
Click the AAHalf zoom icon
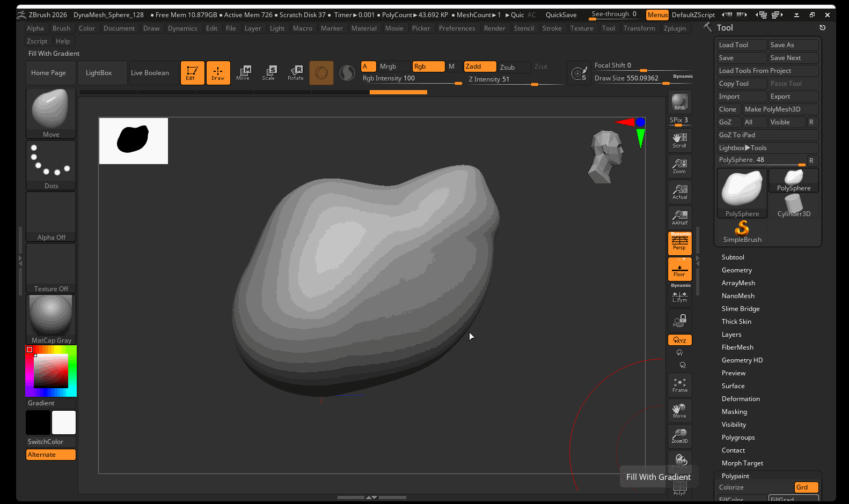pos(679,217)
